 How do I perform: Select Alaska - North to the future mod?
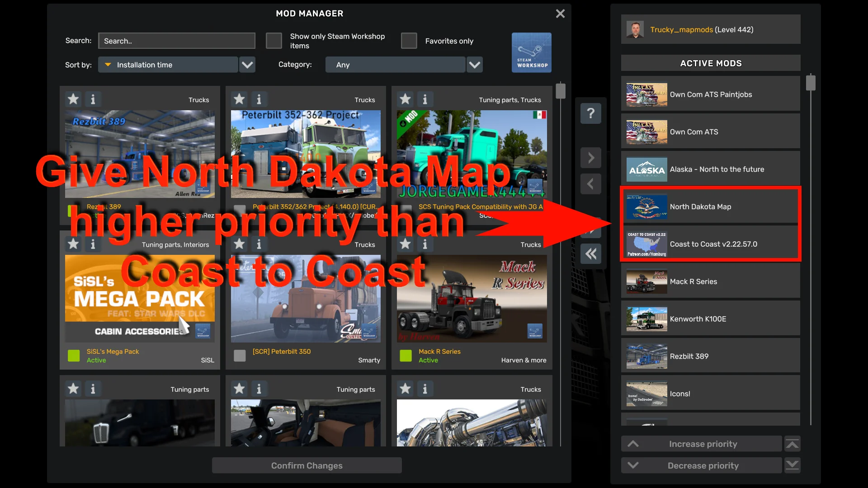pos(710,169)
